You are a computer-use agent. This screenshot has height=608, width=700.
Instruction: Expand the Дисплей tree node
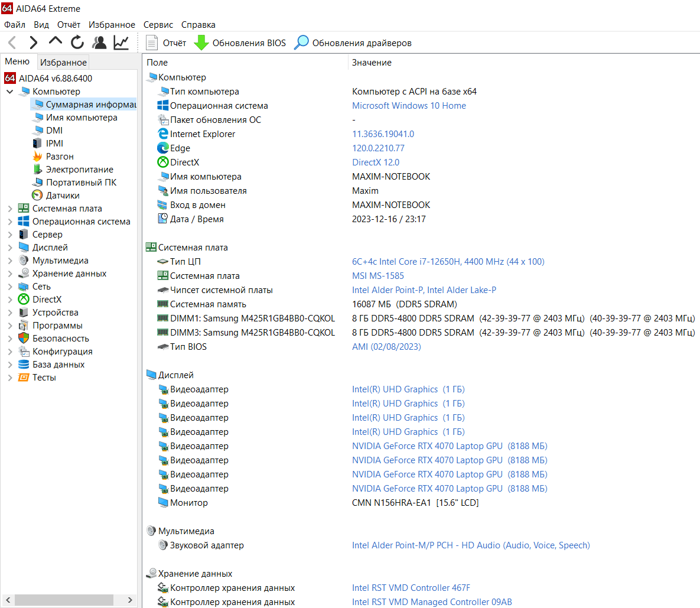click(x=10, y=248)
